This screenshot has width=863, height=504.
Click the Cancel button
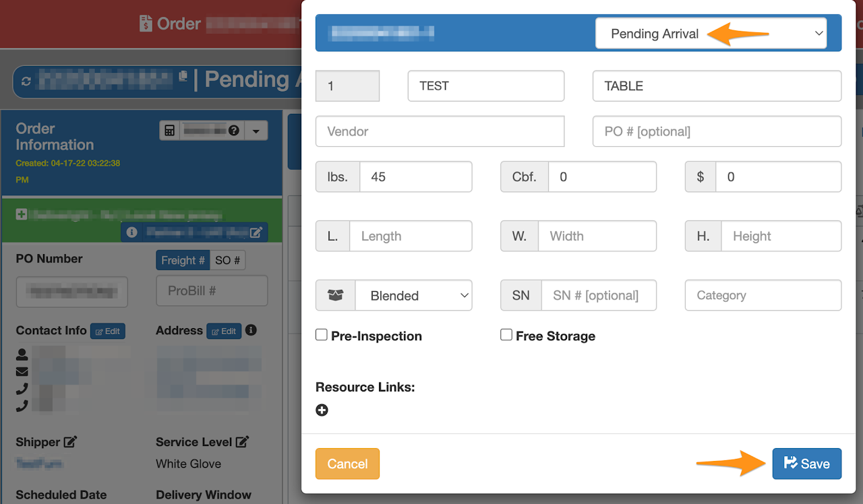[347, 464]
